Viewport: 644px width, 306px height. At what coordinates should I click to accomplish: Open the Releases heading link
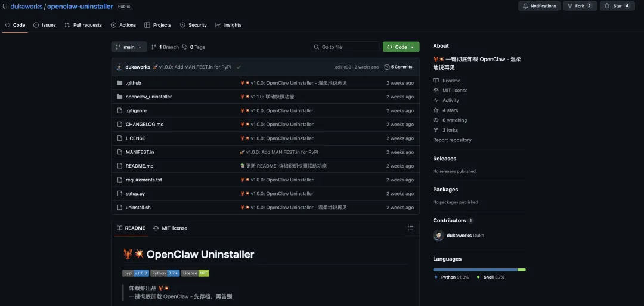point(444,159)
